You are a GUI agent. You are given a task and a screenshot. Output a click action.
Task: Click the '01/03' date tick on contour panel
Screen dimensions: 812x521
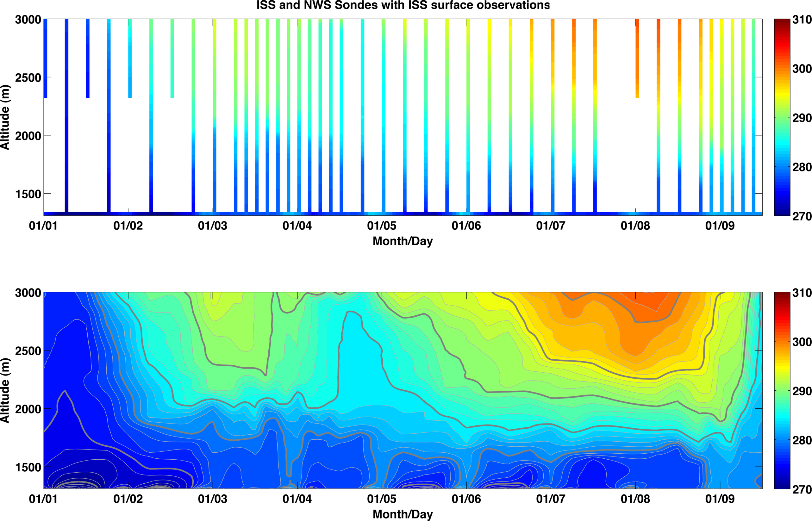(x=212, y=499)
